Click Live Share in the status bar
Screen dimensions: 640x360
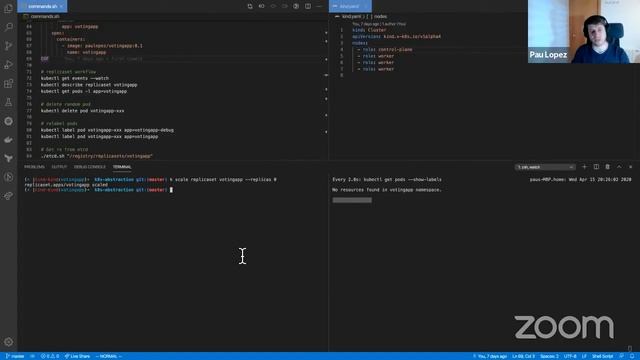(x=77, y=356)
